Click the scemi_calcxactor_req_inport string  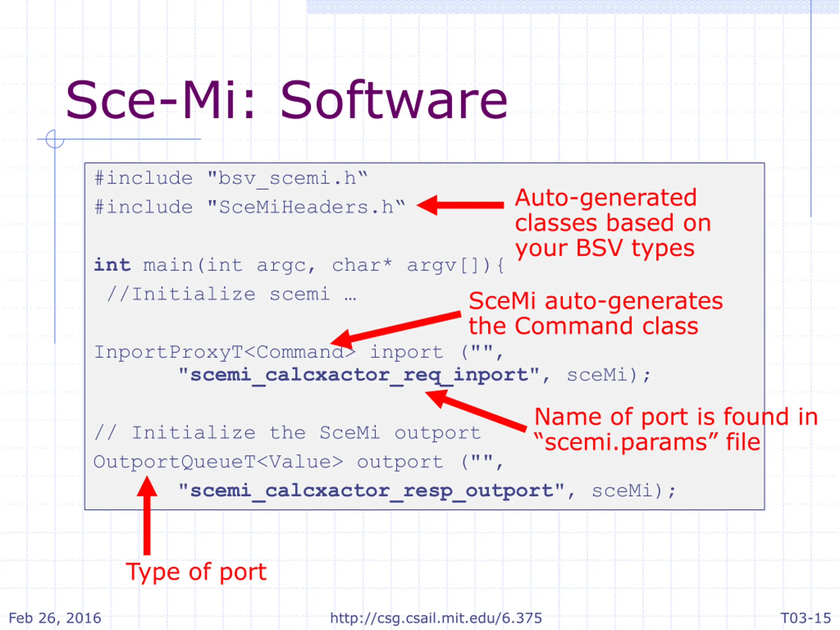[x=359, y=376]
